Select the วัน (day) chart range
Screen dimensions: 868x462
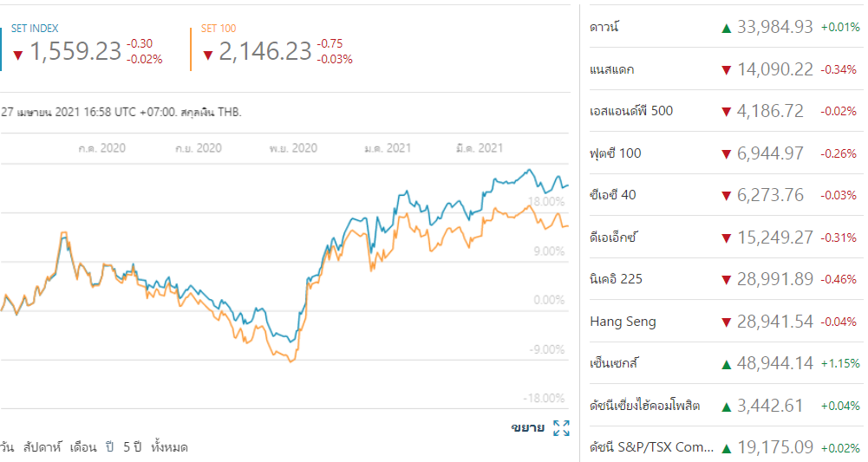(x=7, y=447)
